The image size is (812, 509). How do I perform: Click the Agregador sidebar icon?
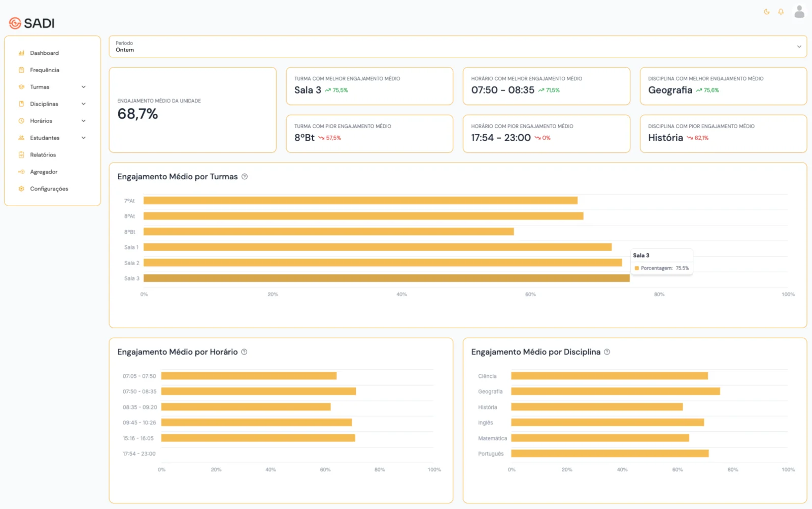click(x=21, y=172)
